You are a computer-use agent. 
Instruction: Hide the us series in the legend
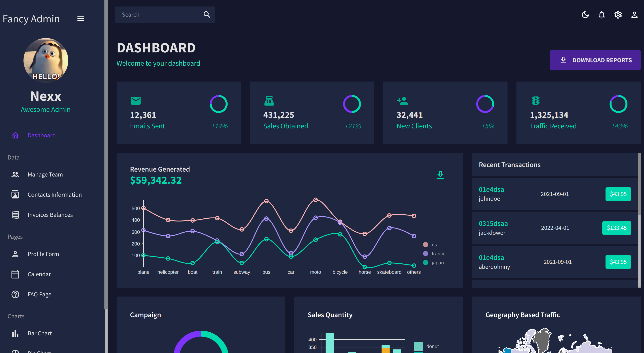[x=430, y=244]
